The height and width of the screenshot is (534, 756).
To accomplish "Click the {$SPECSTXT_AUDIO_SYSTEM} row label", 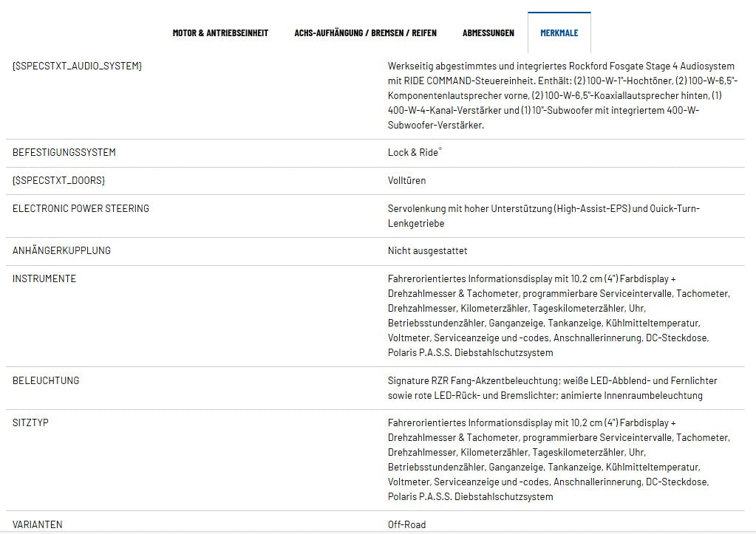I will tap(77, 66).
